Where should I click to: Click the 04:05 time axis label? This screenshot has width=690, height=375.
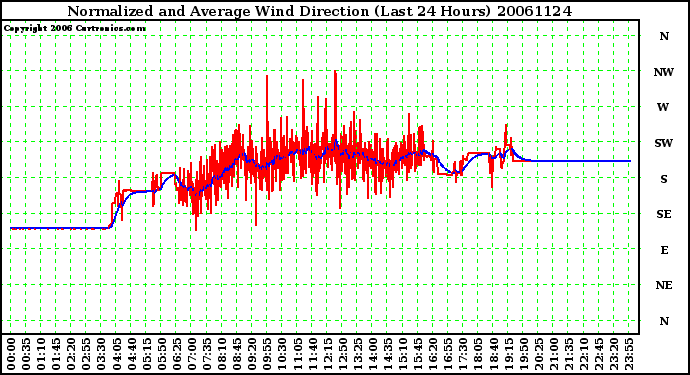117,354
